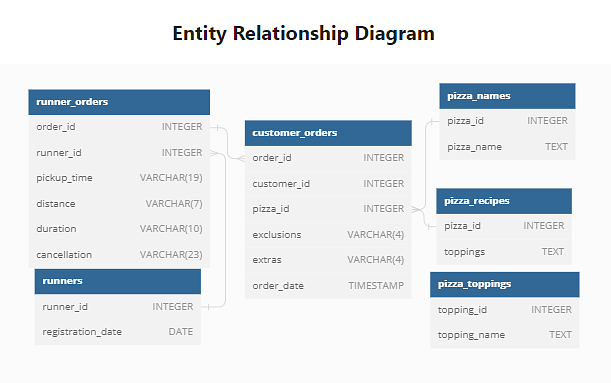Click the topping_id field row
The height and width of the screenshot is (383, 611).
coord(505,310)
